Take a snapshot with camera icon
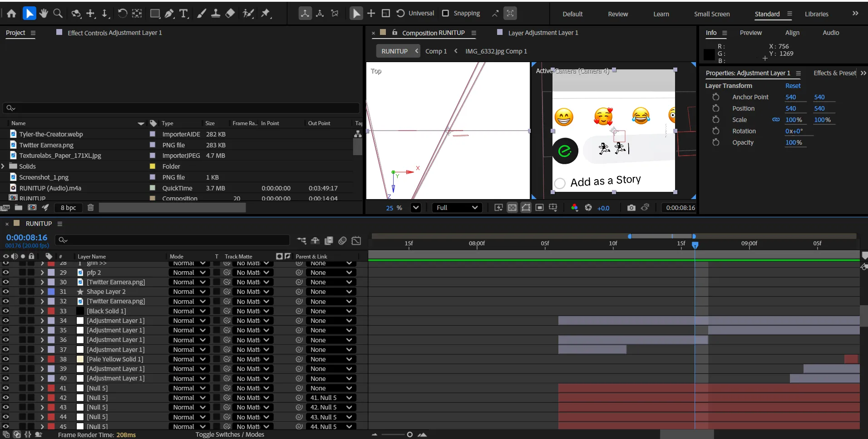Screen dimensions: 868x439 631,208
